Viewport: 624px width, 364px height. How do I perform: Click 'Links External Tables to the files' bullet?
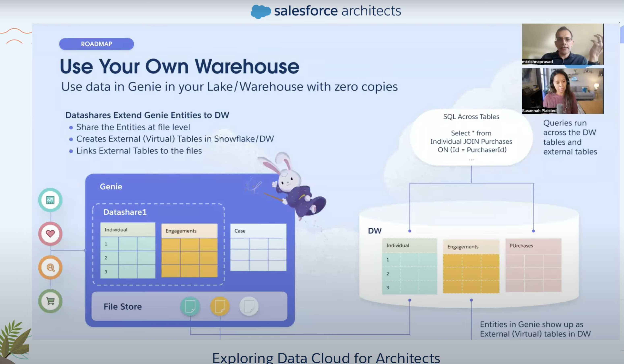(139, 151)
